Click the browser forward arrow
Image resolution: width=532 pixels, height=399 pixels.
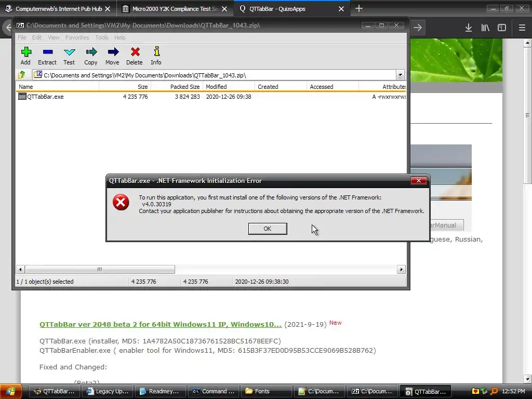click(x=418, y=28)
